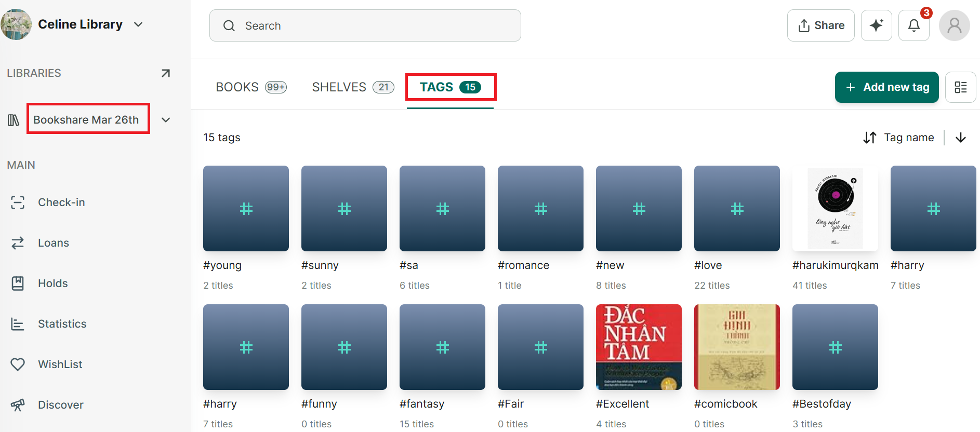Go to the WishList page
Image resolution: width=980 pixels, height=432 pixels.
(60, 365)
